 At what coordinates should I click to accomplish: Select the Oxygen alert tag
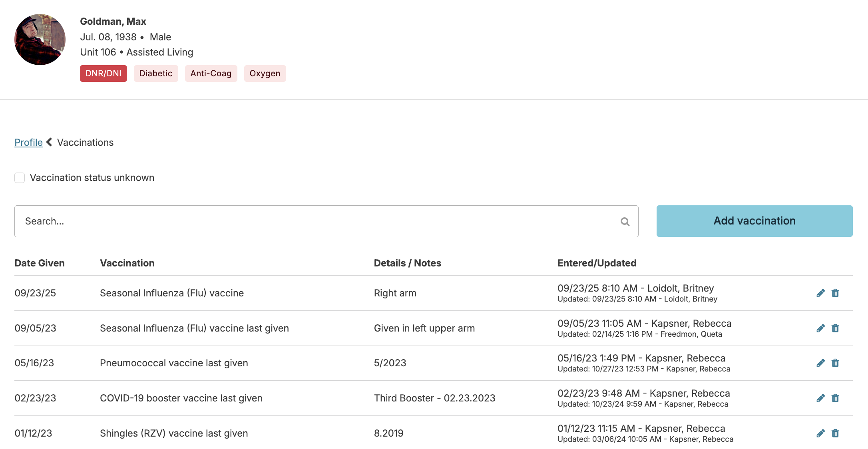265,74
